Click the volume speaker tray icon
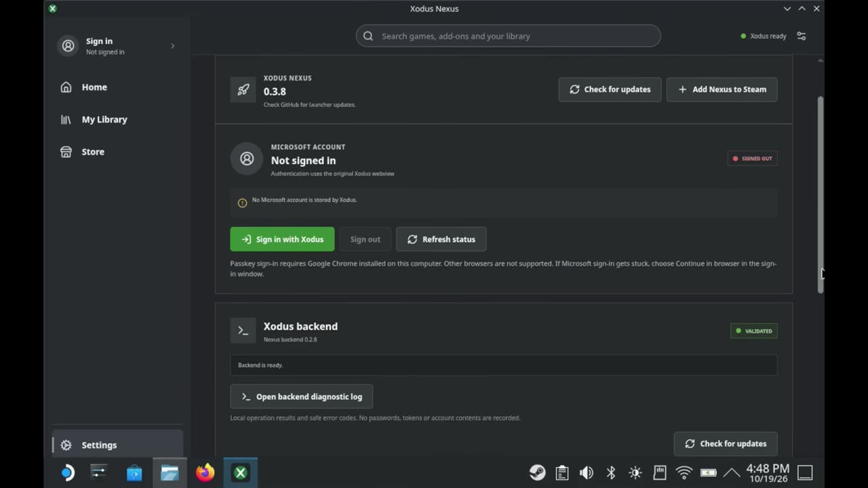The image size is (868, 488). click(x=586, y=472)
